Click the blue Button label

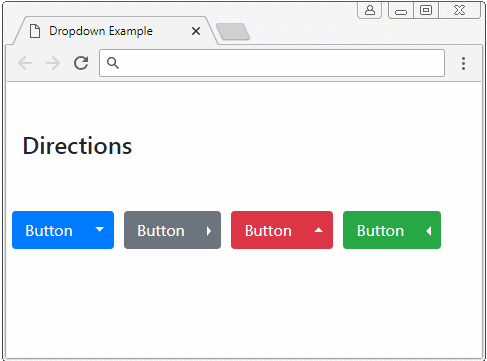pos(49,231)
